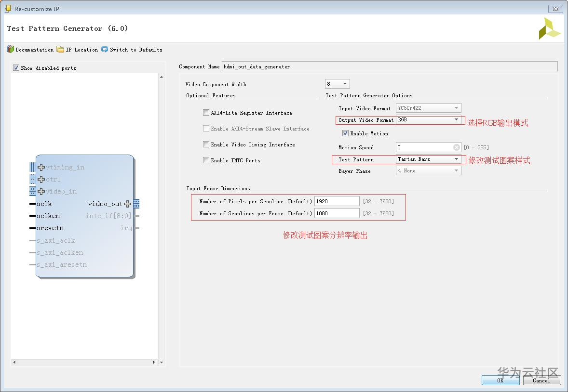
Task: Click the Optional Features heading
Action: click(x=211, y=95)
